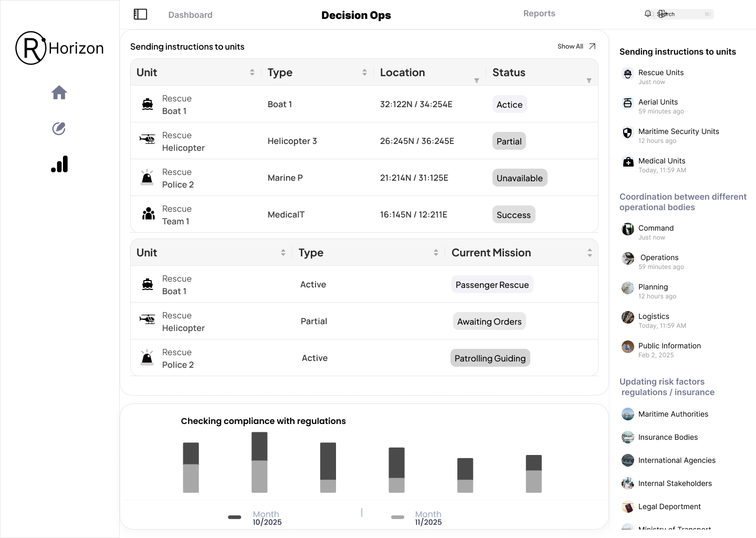Sort first table by Unit column

252,73
